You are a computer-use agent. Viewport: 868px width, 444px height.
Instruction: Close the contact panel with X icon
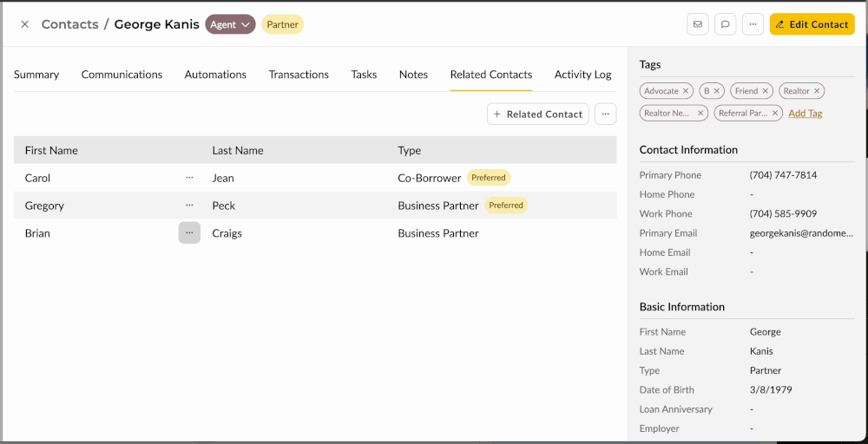[24, 24]
